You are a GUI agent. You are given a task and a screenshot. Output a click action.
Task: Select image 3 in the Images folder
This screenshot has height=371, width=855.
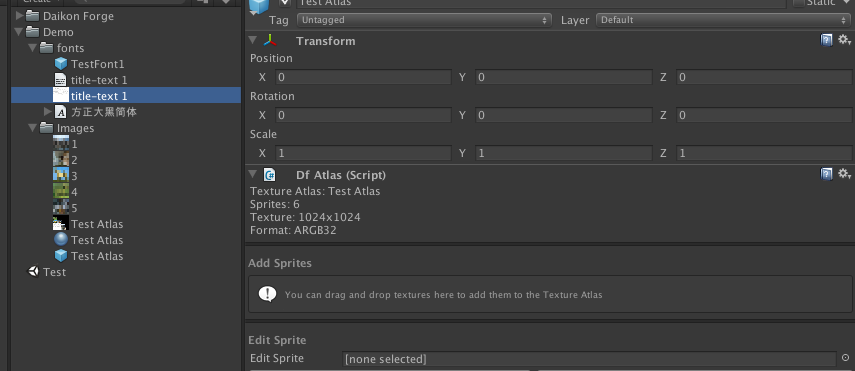(x=61, y=175)
